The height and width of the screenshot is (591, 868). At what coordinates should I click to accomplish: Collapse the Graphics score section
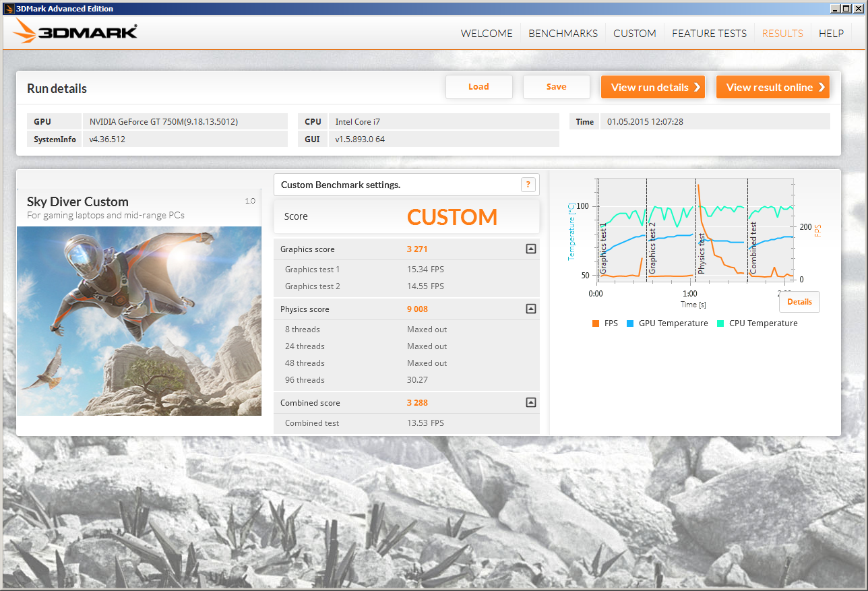(x=530, y=249)
